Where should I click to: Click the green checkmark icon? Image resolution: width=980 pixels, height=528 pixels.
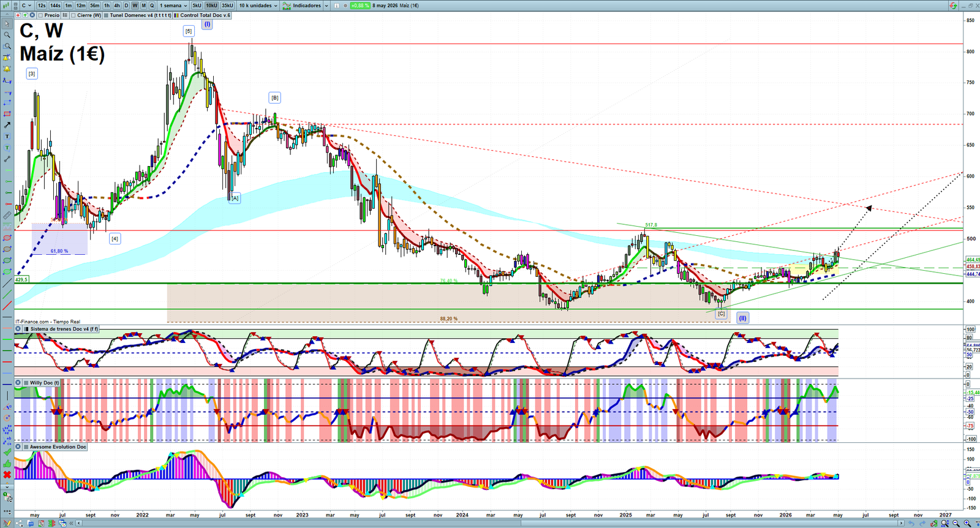pos(7,452)
